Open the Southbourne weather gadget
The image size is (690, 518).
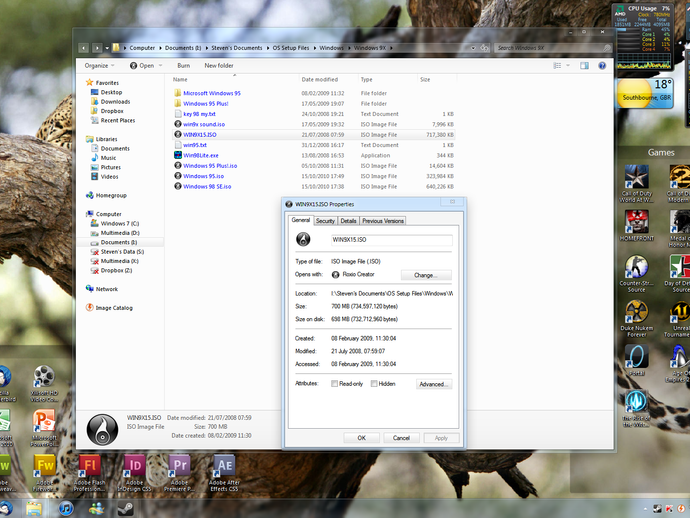[645, 93]
